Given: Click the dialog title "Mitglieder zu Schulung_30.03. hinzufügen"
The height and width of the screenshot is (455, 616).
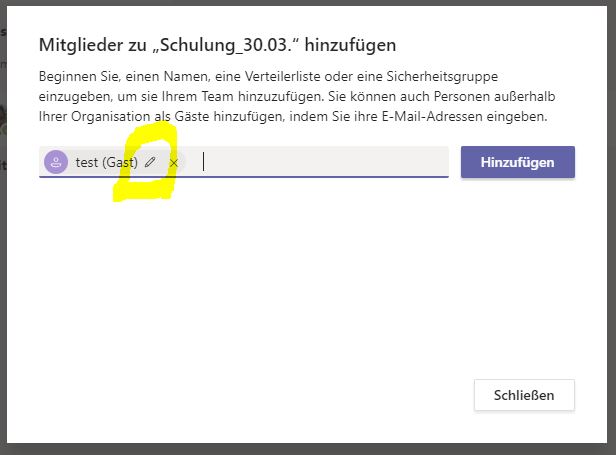Looking at the screenshot, I should (x=217, y=45).
